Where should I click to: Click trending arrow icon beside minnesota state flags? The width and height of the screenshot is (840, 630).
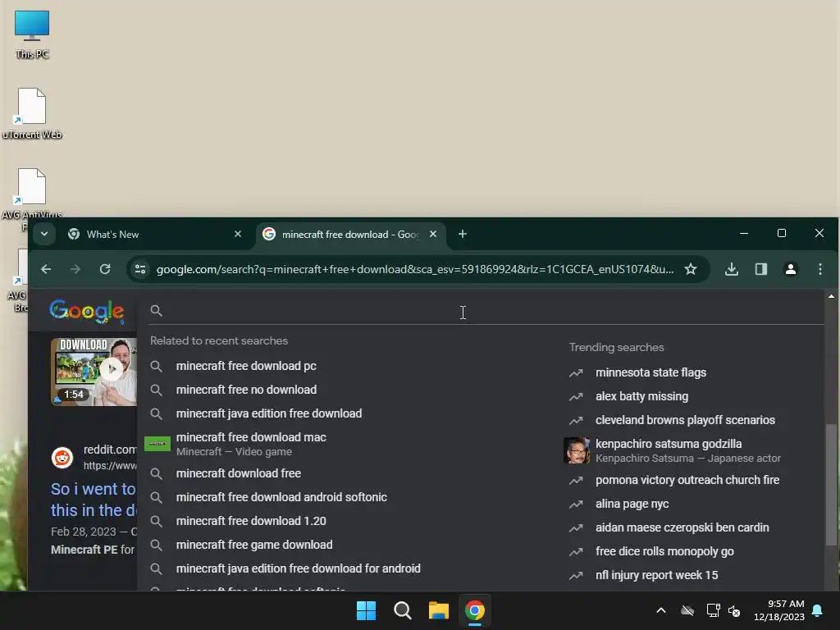point(576,373)
